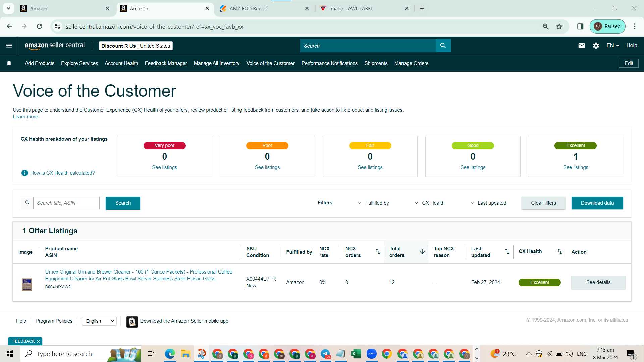Click the Search title, ASIN input field
This screenshot has width=644, height=362.
(x=66, y=203)
